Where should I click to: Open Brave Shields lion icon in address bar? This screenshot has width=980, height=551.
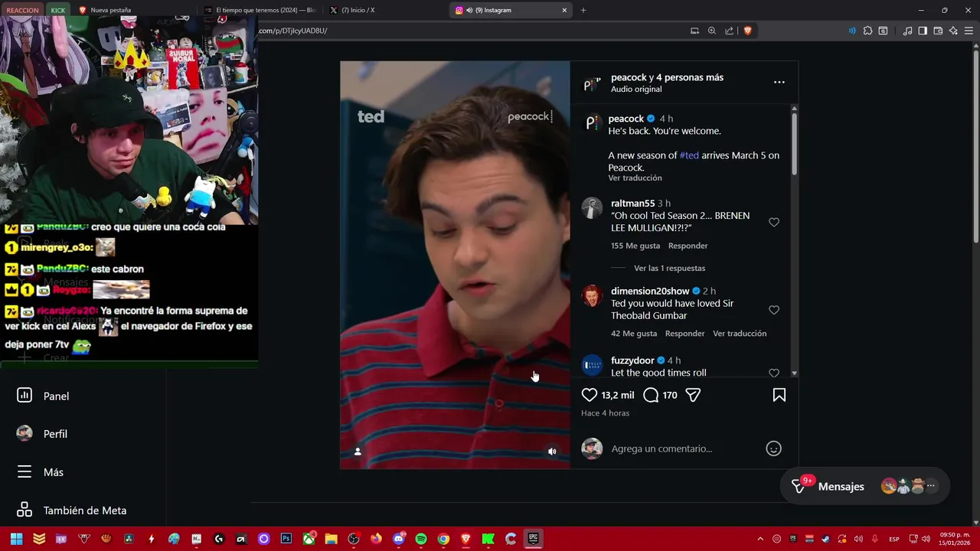tap(747, 31)
